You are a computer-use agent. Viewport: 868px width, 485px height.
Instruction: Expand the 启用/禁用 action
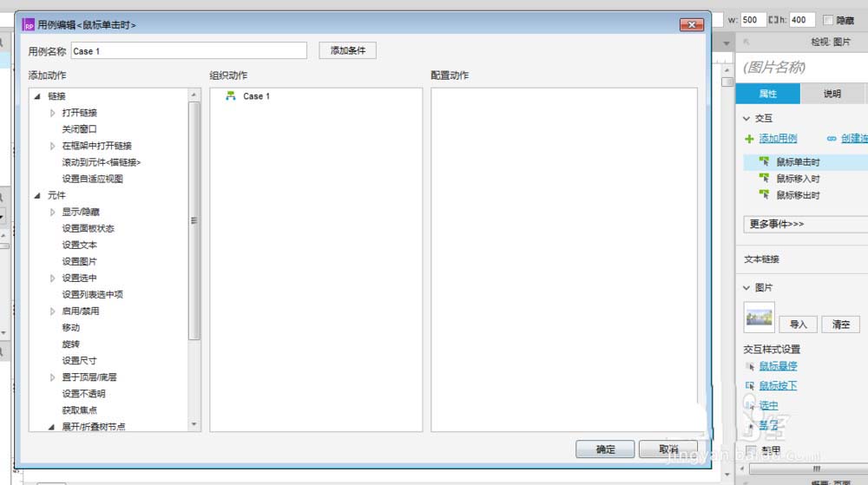click(x=53, y=311)
